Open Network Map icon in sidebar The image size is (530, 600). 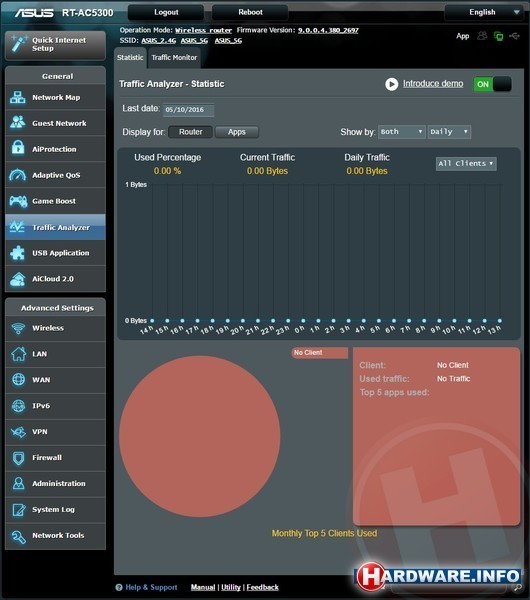[x=18, y=97]
